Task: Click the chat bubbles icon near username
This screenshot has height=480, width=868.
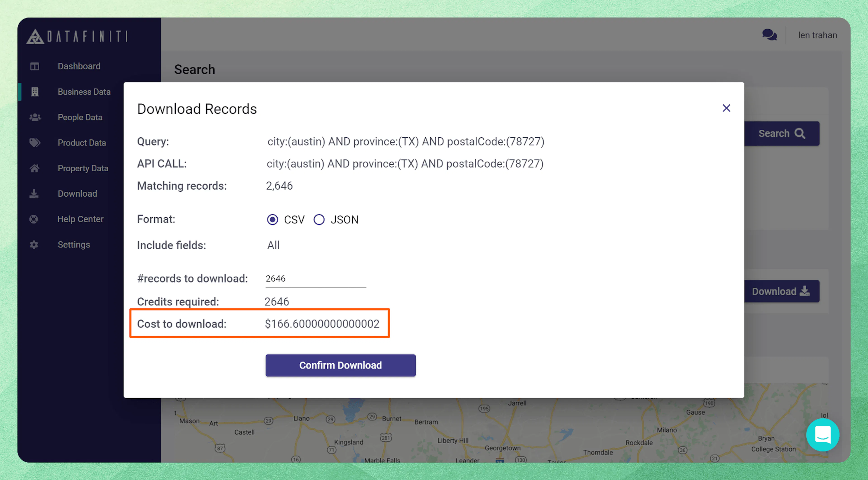Action: pyautogui.click(x=770, y=35)
